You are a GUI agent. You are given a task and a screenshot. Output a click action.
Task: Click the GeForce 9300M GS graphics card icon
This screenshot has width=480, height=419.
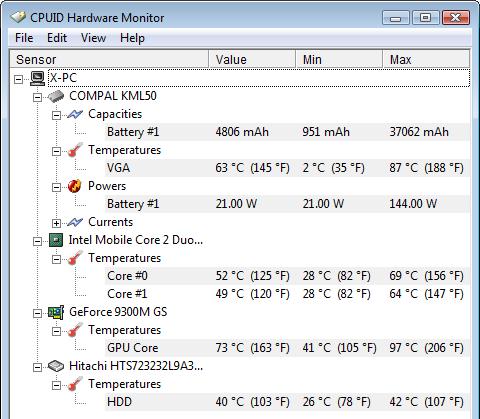point(56,312)
